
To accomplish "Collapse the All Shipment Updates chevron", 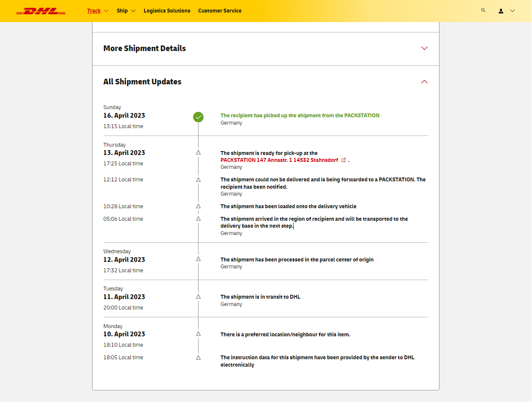I will [424, 82].
